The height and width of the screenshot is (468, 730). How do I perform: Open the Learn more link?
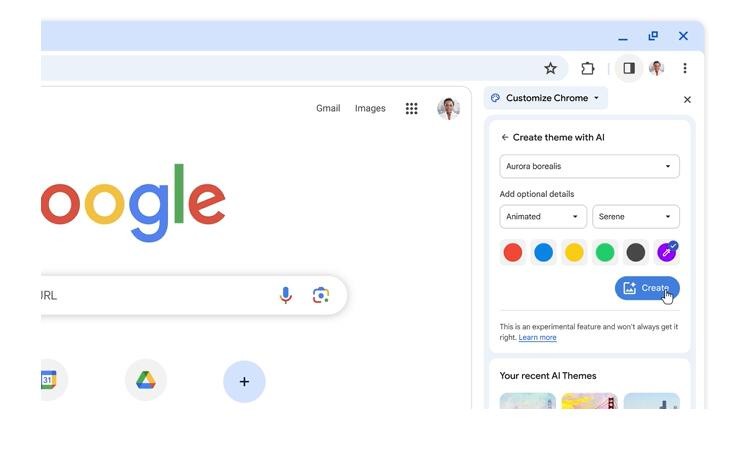click(537, 337)
